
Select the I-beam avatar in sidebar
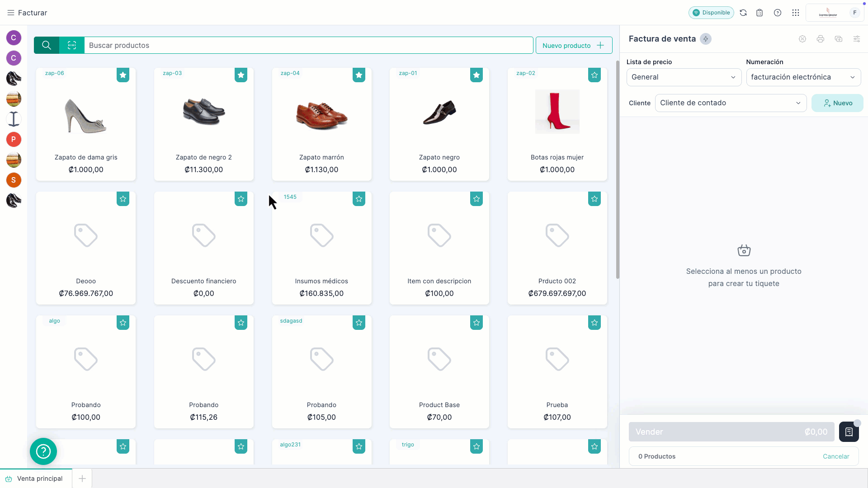pos(14,119)
